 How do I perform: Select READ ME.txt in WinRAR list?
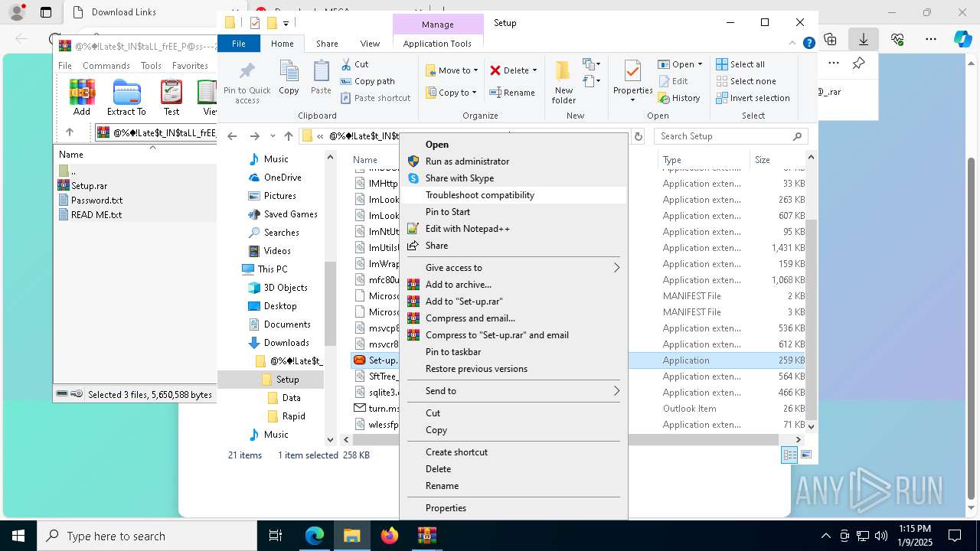pos(96,215)
